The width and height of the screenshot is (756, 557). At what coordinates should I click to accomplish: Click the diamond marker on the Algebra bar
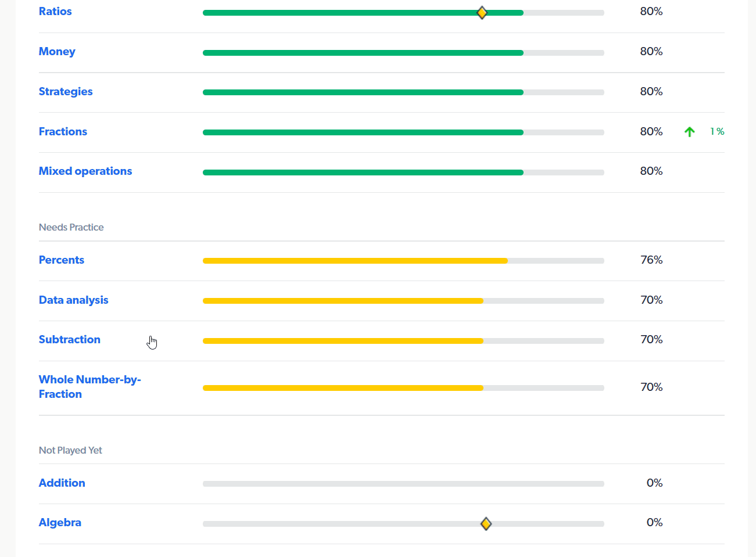(486, 523)
